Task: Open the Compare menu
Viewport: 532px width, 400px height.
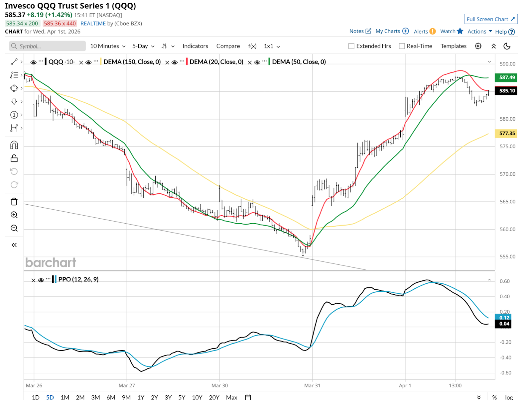Action: (228, 46)
